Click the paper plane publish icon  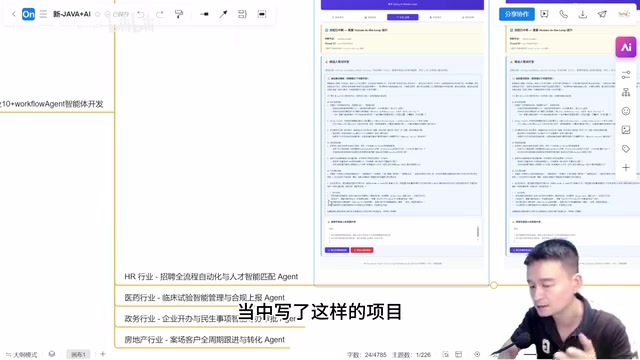(602, 14)
